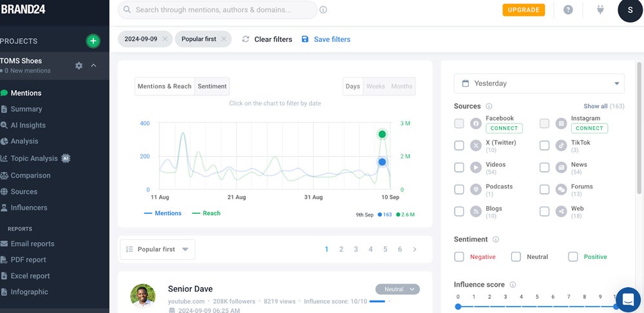The image size is (644, 313).
Task: Click the X (Twitter) source icon
Action: tap(476, 146)
